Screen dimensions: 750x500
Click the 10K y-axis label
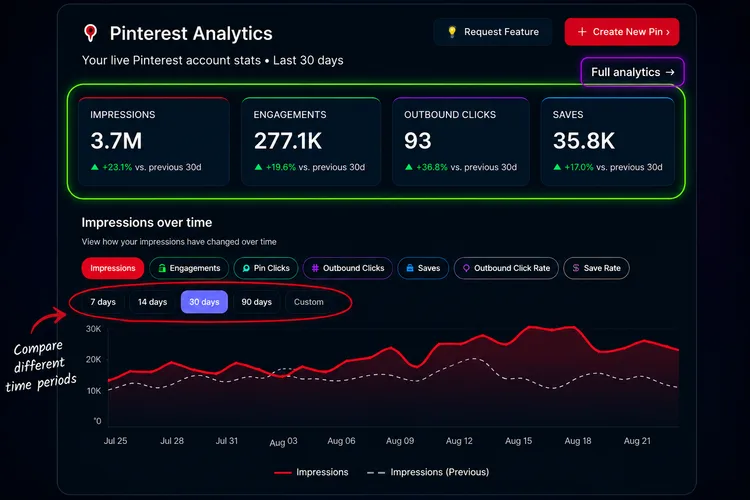click(x=94, y=391)
